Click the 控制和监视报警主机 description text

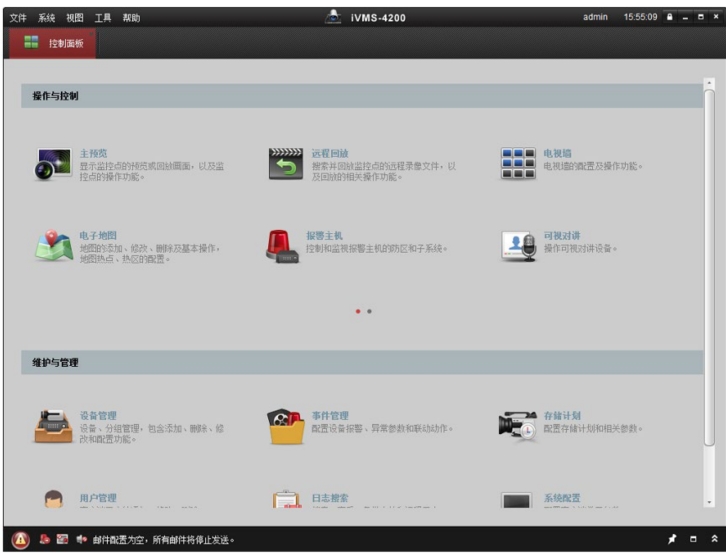377,248
